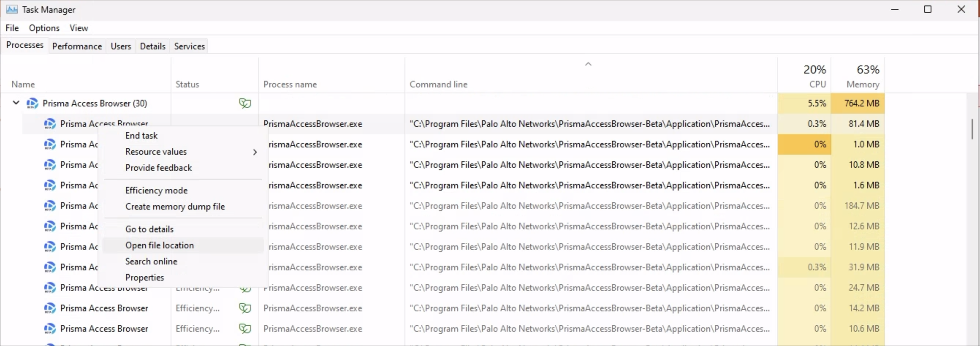Click the Task Manager app icon in title bar
This screenshot has height=346, width=980.
pos(12,10)
